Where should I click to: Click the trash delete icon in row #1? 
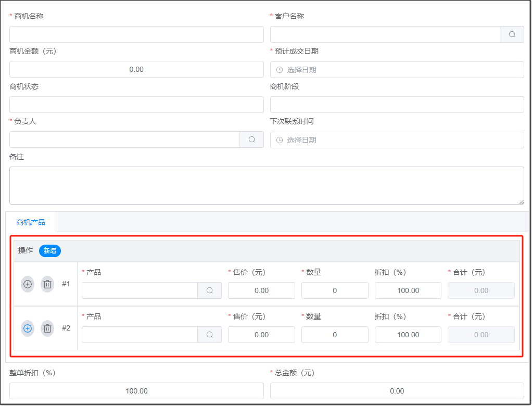coord(47,284)
